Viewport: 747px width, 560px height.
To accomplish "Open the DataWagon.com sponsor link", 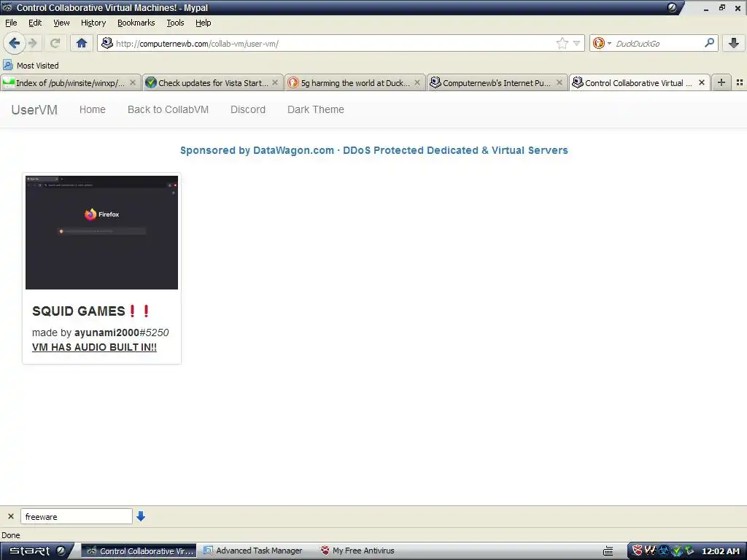I will pyautogui.click(x=374, y=150).
